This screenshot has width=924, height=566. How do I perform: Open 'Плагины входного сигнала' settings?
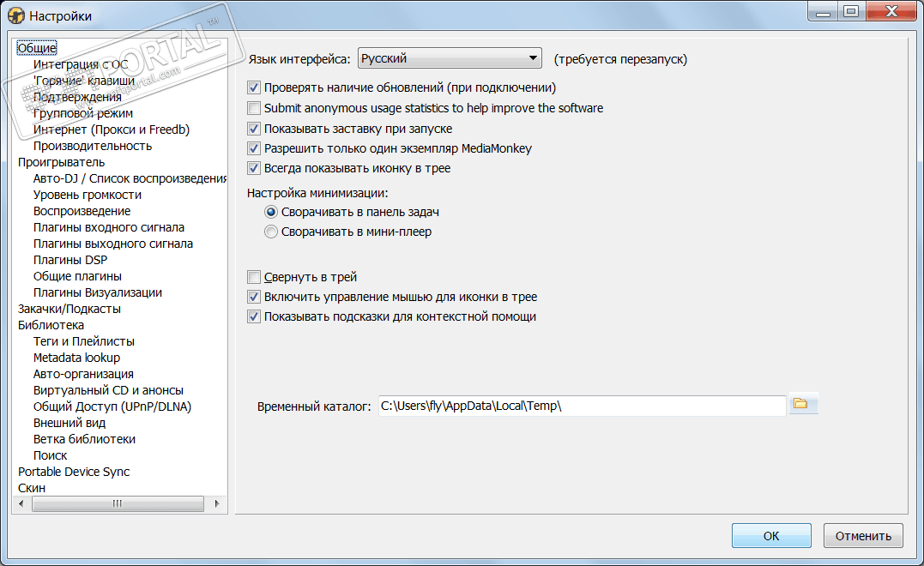(109, 227)
